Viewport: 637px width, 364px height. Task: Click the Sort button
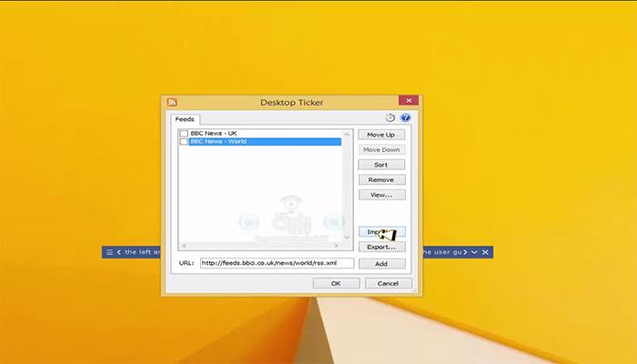coord(381,165)
